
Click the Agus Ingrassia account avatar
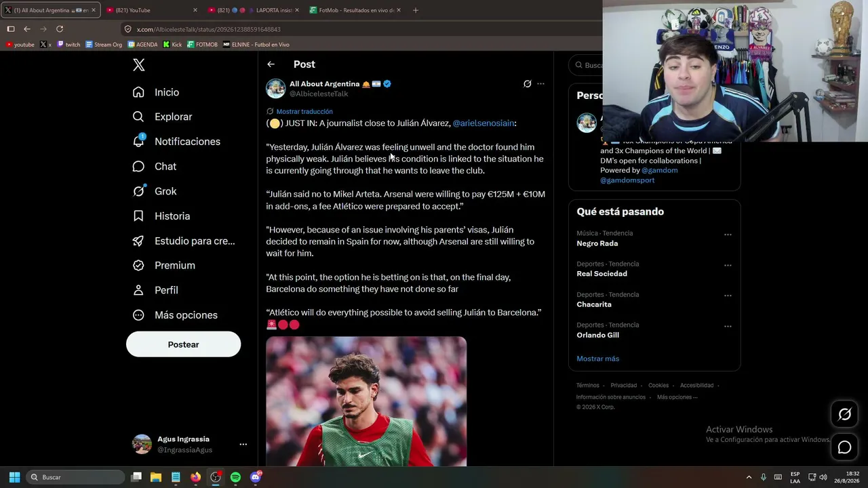coord(142,444)
